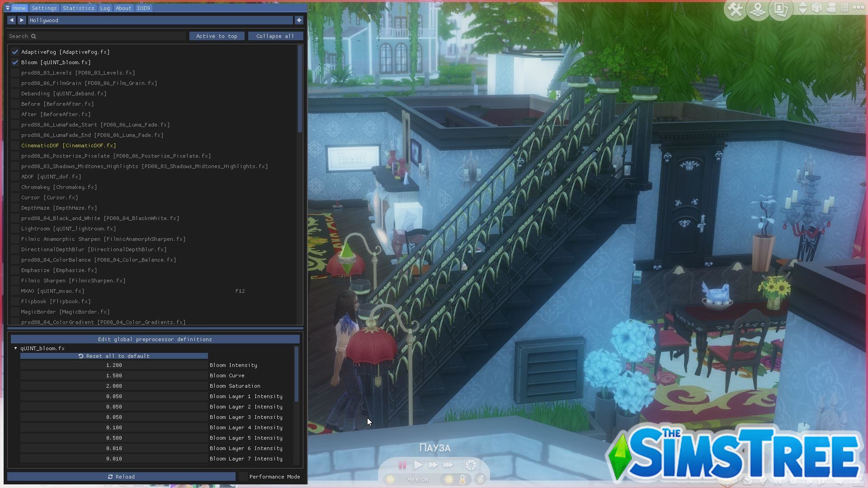Open the Hollywood preset selector

coord(160,20)
